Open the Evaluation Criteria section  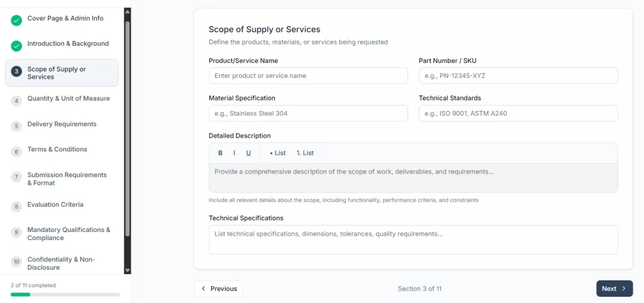55,205
